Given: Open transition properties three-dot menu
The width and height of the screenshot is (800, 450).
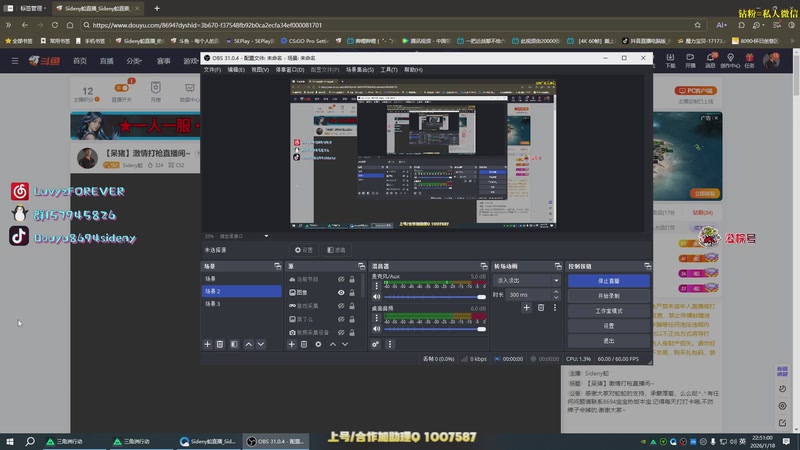Looking at the screenshot, I should pos(555,308).
